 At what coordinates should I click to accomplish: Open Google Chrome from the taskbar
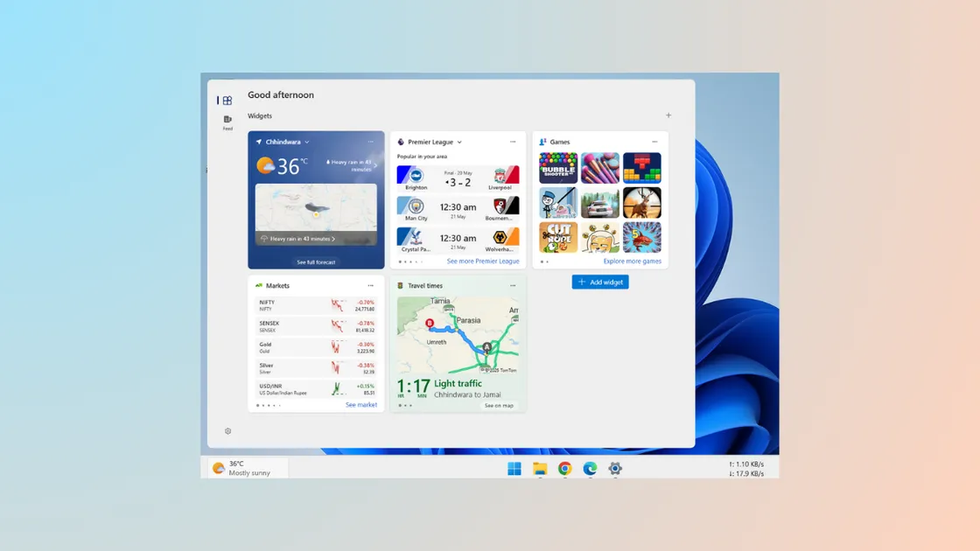pos(563,469)
